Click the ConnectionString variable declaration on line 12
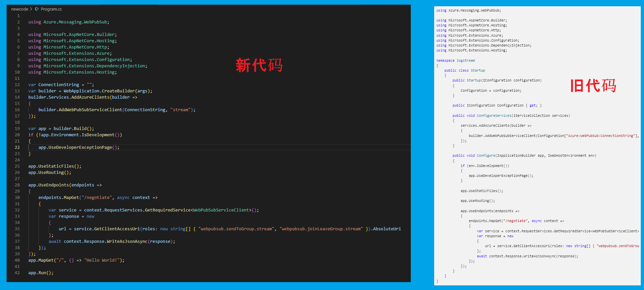The image size is (644, 290). (59, 85)
